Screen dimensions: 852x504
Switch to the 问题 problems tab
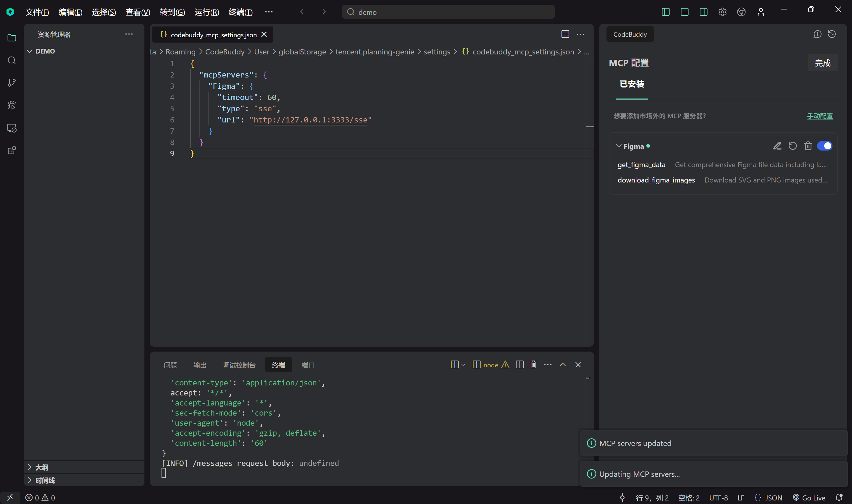(x=170, y=365)
